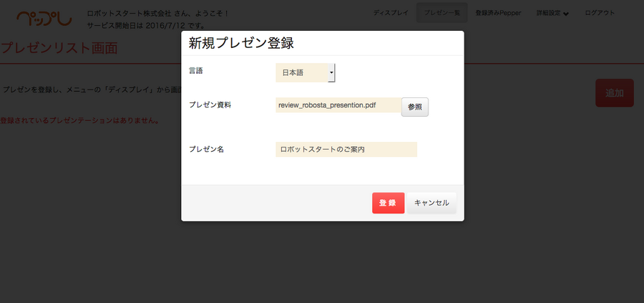Click the arrow on the language dropdown
The height and width of the screenshot is (303, 644).
tap(331, 73)
